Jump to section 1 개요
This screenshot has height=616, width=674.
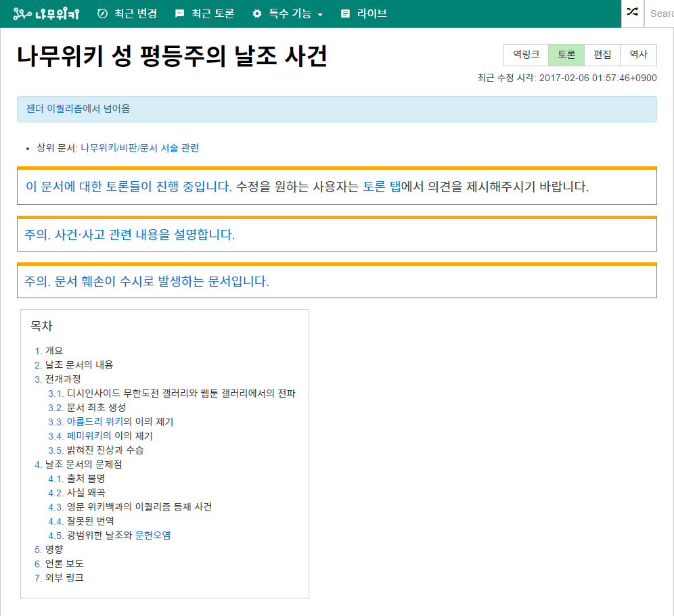(53, 350)
